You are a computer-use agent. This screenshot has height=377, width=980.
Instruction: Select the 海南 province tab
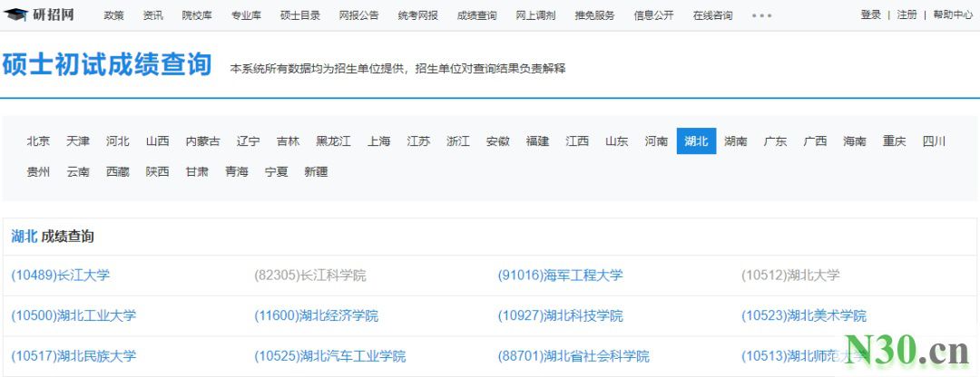coord(855,141)
